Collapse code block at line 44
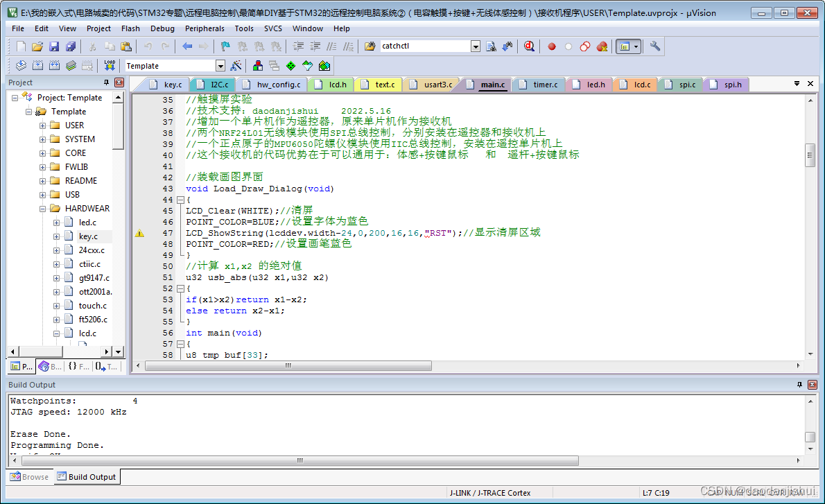The height and width of the screenshot is (504, 825). [180, 200]
